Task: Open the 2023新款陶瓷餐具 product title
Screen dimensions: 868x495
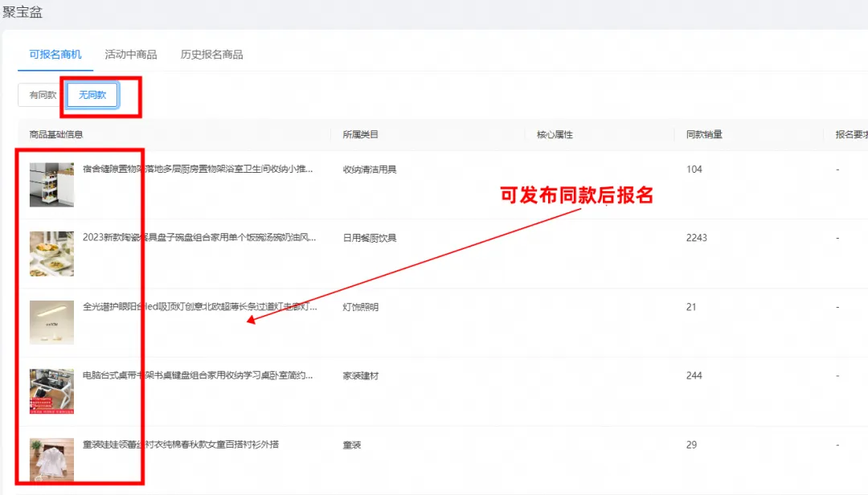Action: click(x=199, y=238)
